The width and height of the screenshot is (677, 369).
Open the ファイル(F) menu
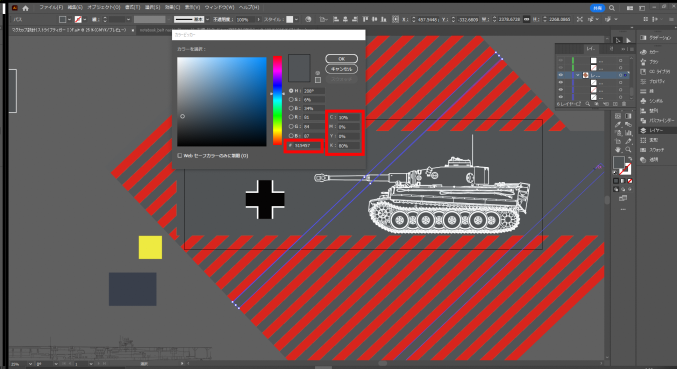[x=51, y=8]
